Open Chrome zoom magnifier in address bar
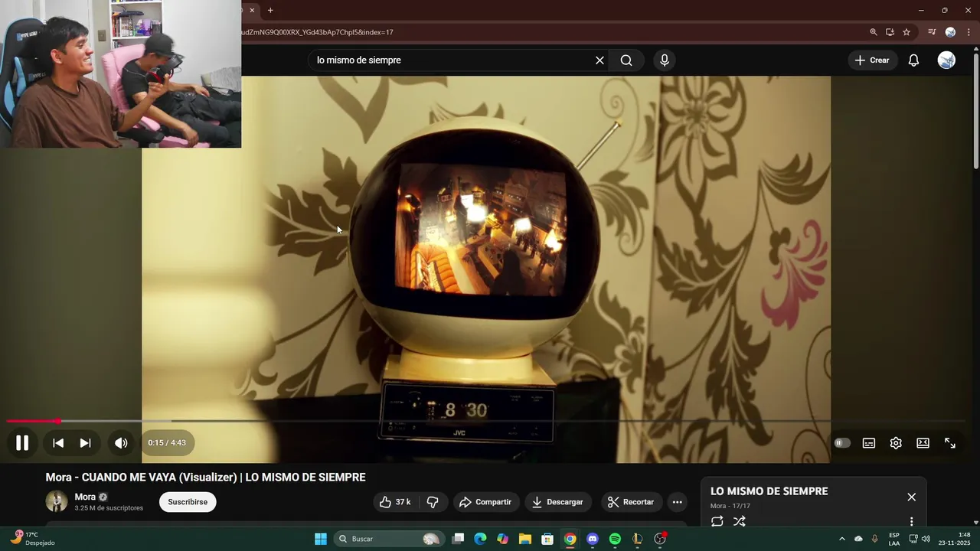The image size is (980, 551). [x=874, y=32]
